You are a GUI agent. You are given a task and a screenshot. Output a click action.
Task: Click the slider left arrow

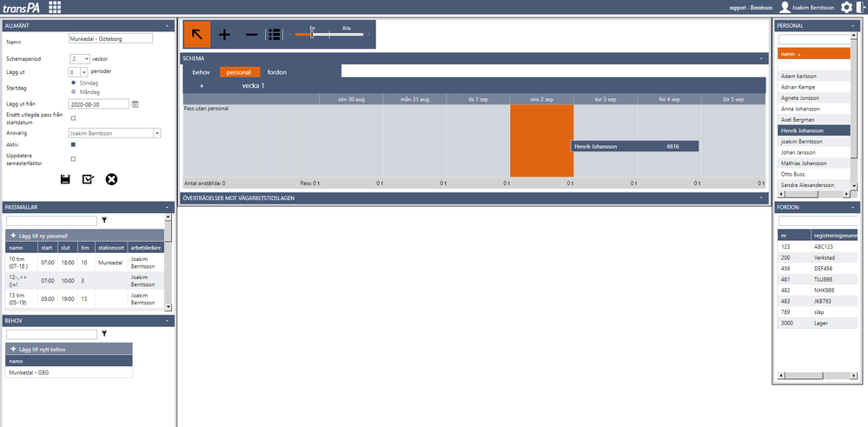pyautogui.click(x=290, y=35)
